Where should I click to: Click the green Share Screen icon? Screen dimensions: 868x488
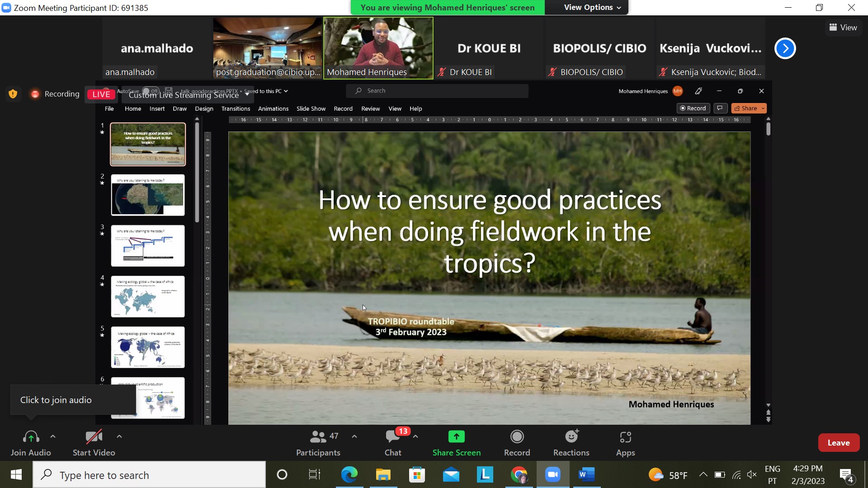click(457, 436)
